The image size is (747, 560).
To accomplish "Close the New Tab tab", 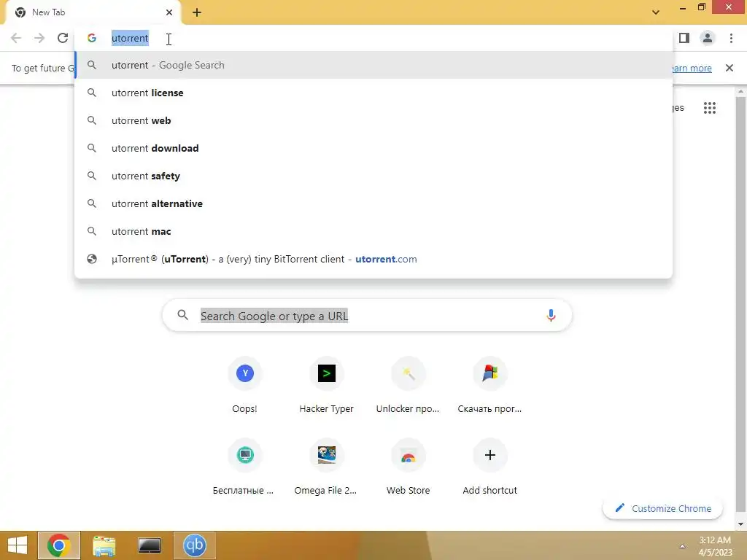I will coord(169,12).
